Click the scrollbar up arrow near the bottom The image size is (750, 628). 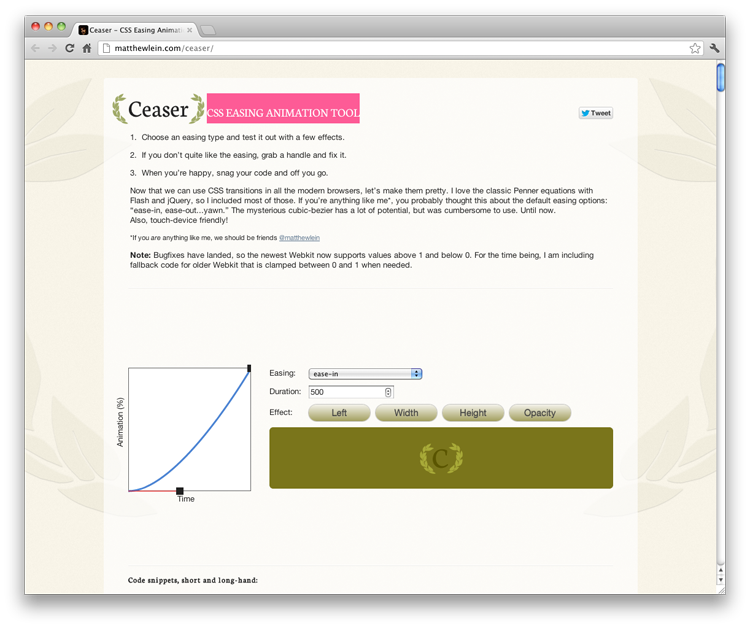point(721,570)
